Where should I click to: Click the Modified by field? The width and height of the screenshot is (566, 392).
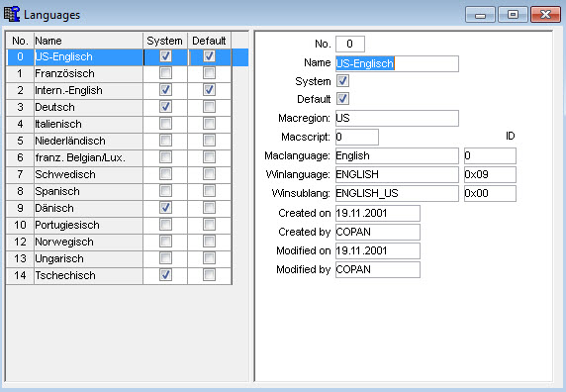[x=378, y=269]
